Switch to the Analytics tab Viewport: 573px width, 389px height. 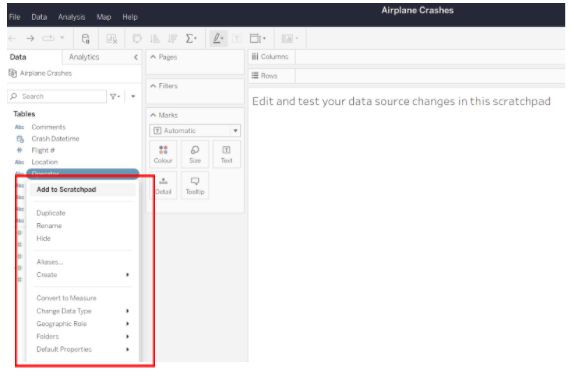(84, 57)
